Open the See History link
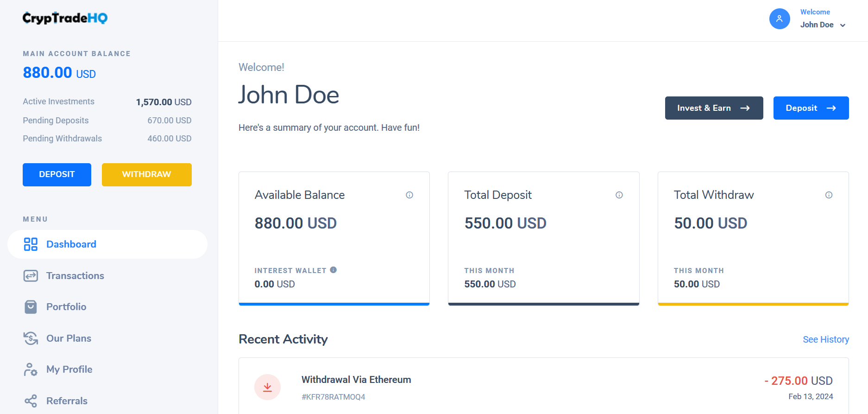Viewport: 868px width, 414px height. tap(825, 339)
